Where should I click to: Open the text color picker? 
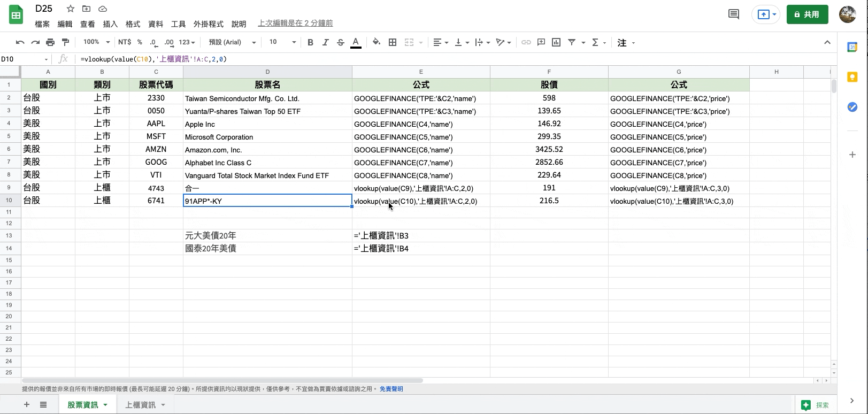356,42
